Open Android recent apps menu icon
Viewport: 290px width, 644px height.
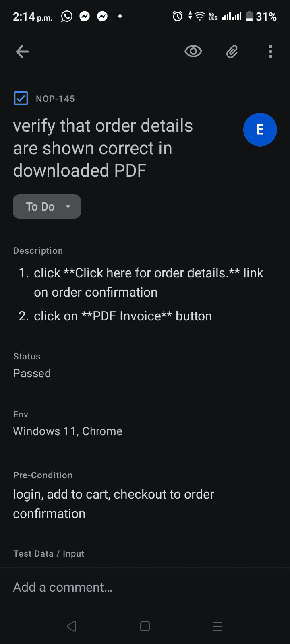click(x=217, y=626)
